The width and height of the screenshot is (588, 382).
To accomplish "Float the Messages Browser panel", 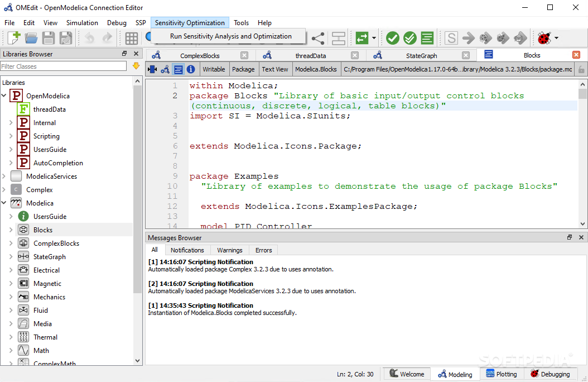I will [570, 237].
